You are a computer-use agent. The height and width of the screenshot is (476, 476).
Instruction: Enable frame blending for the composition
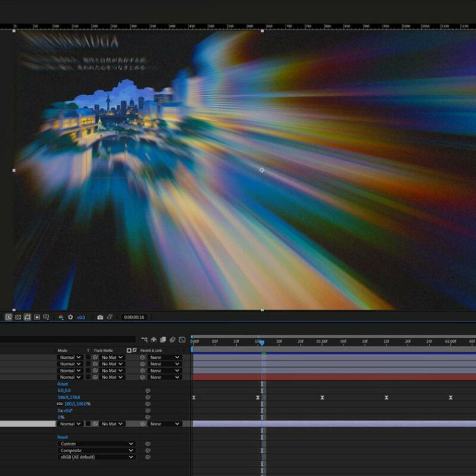(163, 339)
